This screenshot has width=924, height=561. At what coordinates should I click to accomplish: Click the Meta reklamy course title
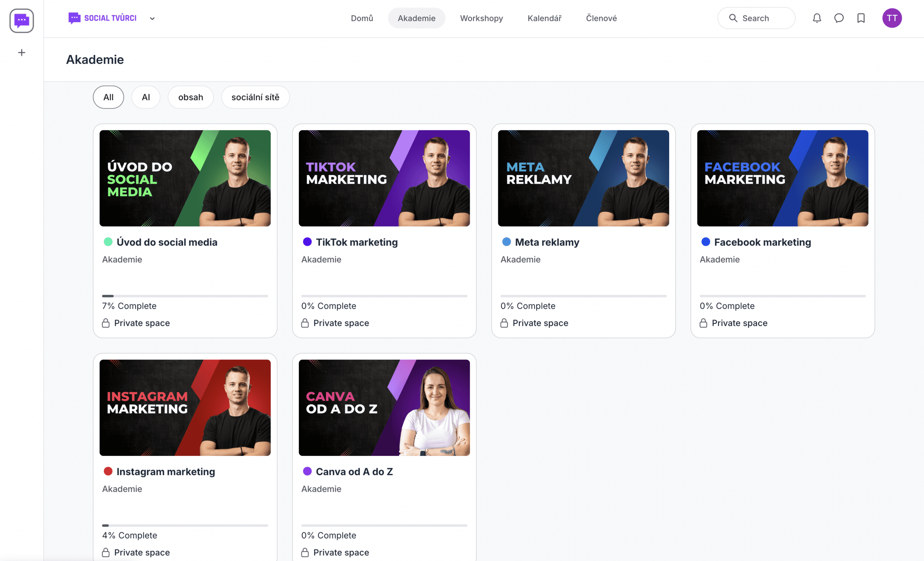[547, 242]
